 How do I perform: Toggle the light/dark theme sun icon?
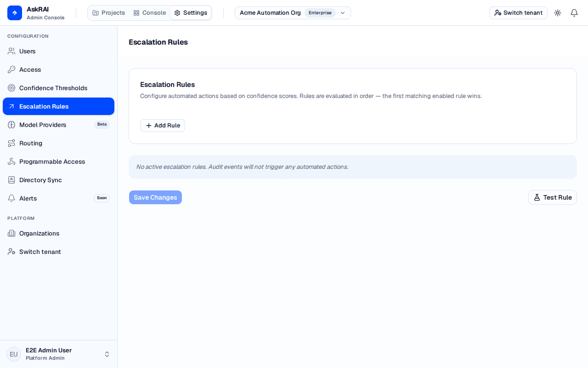coord(558,13)
